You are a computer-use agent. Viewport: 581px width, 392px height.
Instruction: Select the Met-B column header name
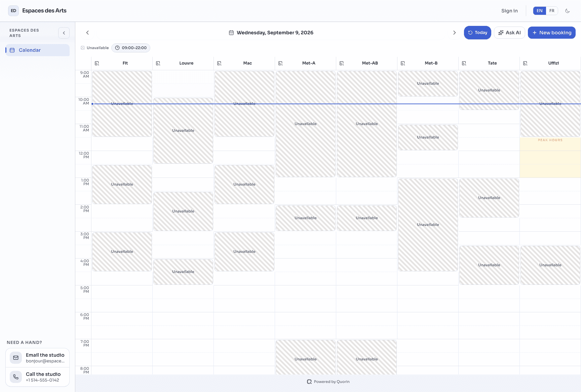431,63
